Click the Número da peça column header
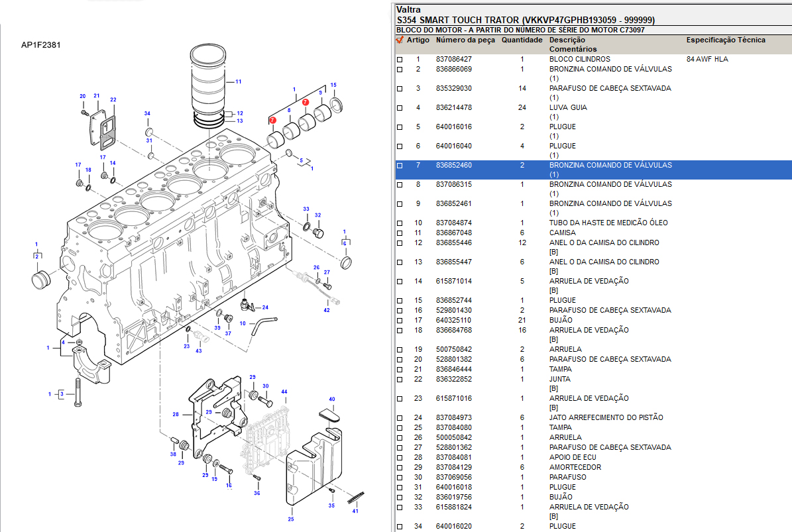This screenshot has width=792, height=532. [x=465, y=40]
